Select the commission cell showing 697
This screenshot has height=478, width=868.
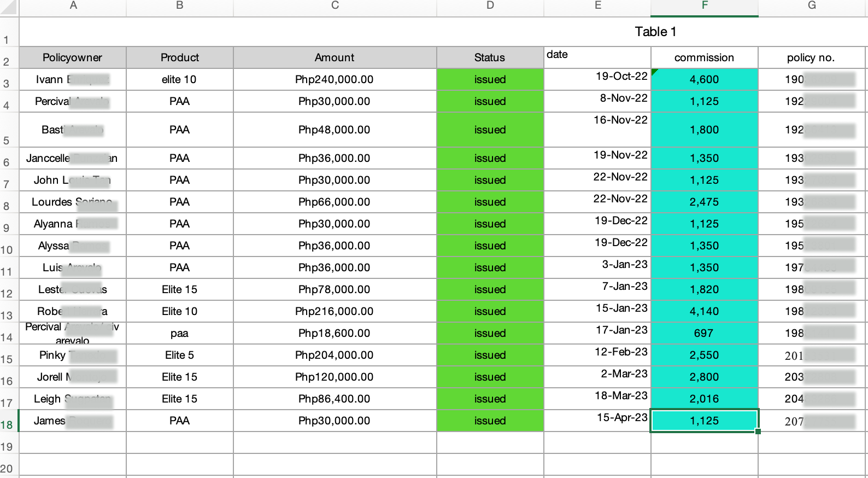click(704, 333)
